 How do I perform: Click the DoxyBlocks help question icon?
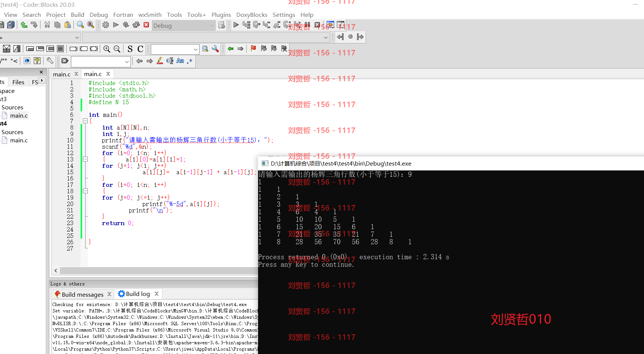click(37, 61)
